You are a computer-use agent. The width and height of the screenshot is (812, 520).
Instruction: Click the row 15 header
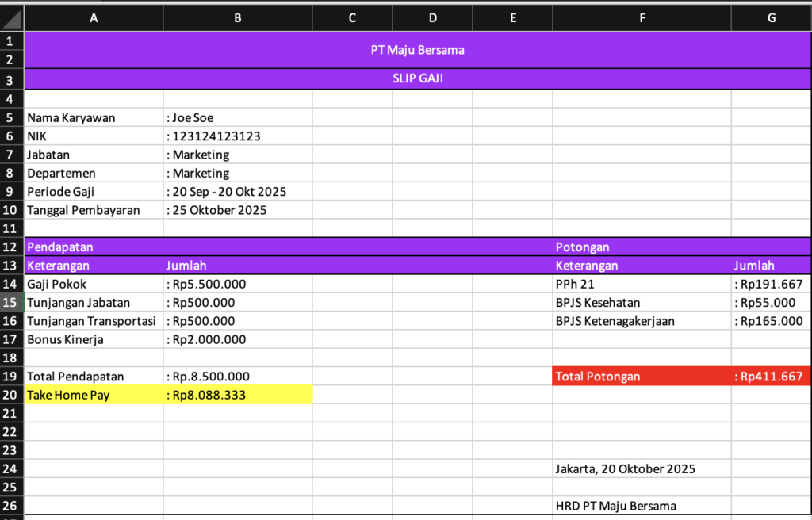12,302
